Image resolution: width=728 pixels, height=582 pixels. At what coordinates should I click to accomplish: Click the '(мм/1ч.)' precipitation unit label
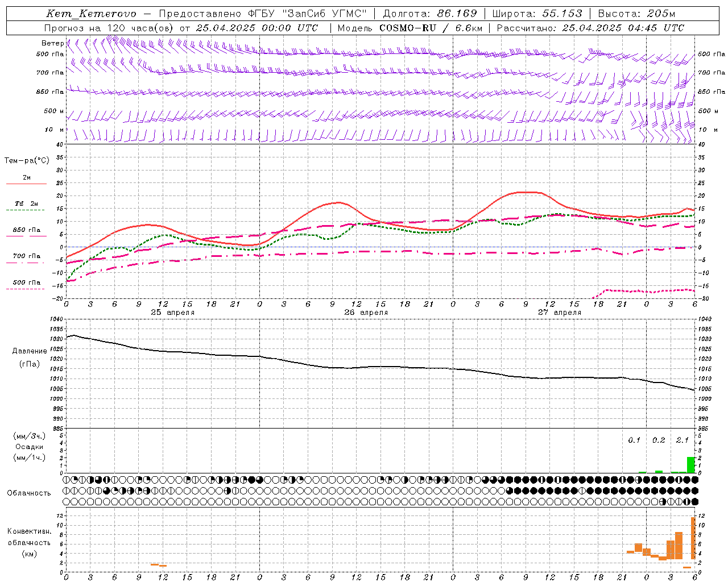click(x=29, y=458)
